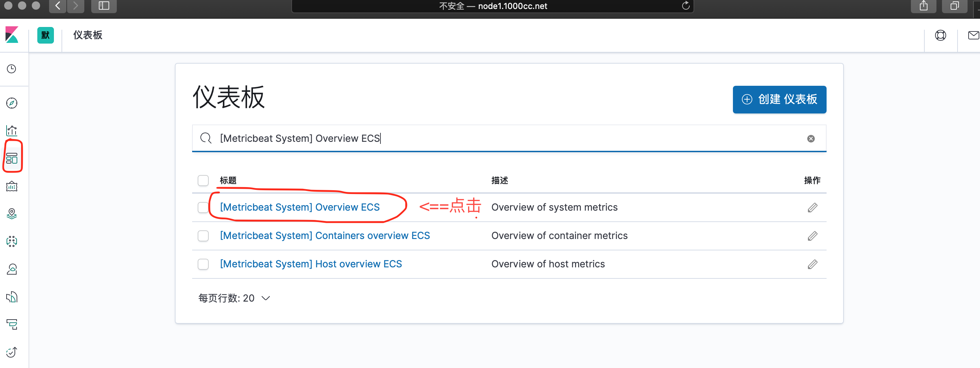
Task: Click the Kibana logo
Action: (12, 35)
